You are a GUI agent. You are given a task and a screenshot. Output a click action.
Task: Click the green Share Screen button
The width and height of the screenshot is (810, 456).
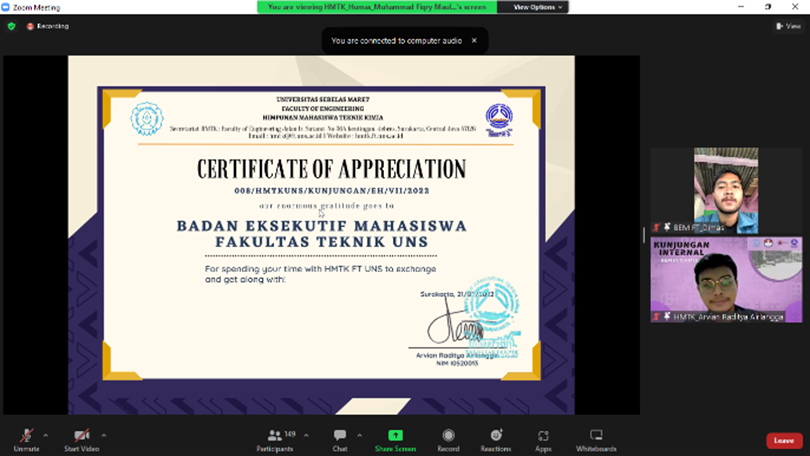click(x=395, y=441)
